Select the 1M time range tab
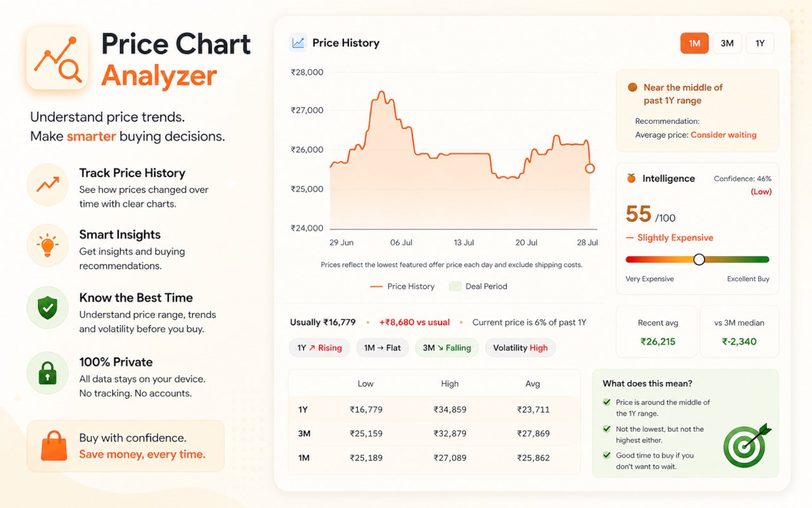The image size is (812, 508). click(695, 43)
